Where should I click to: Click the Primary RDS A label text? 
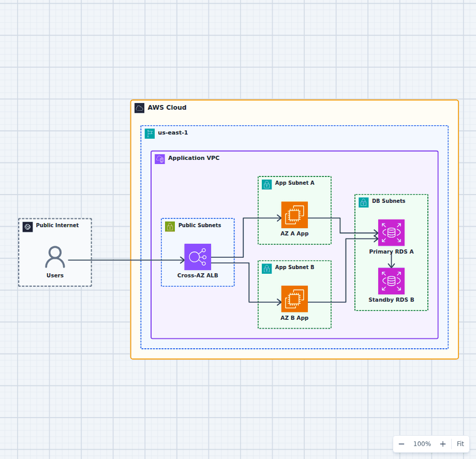coord(391,251)
